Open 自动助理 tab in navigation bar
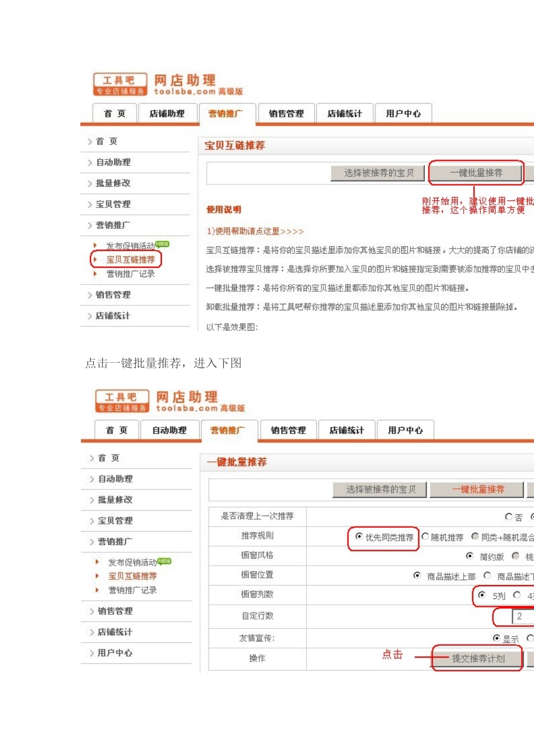 click(x=169, y=430)
